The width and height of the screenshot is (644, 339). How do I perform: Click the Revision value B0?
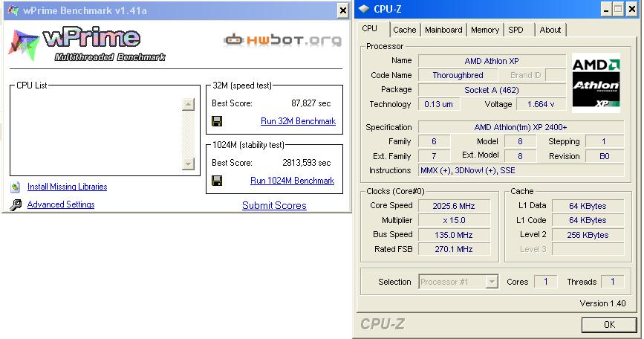click(x=605, y=156)
